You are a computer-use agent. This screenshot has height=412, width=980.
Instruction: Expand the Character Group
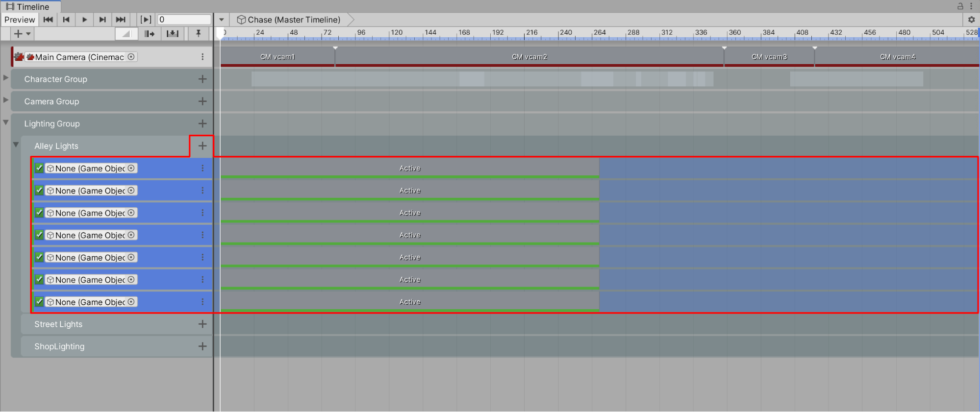[6, 78]
